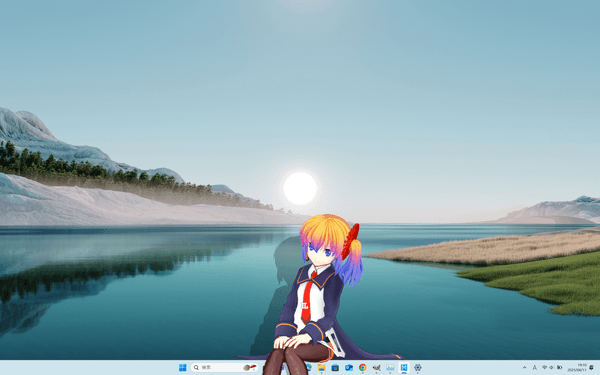
Task: Open the Wi-Fi network quick settings
Action: coord(545,368)
